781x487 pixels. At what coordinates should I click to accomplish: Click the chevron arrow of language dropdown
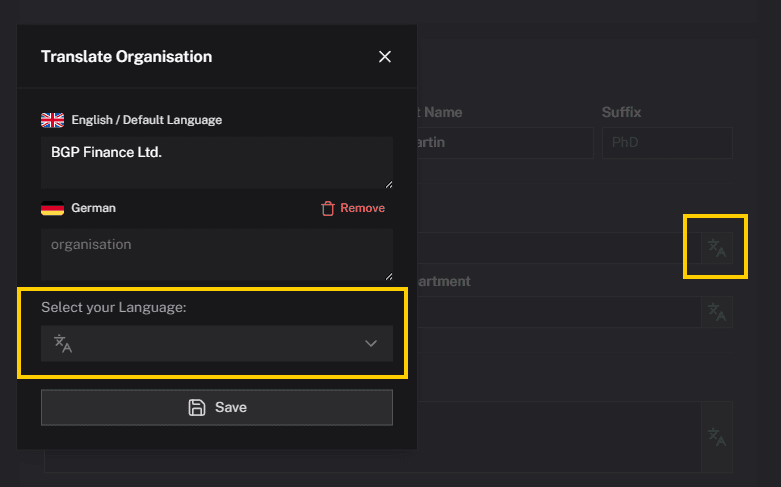click(371, 344)
